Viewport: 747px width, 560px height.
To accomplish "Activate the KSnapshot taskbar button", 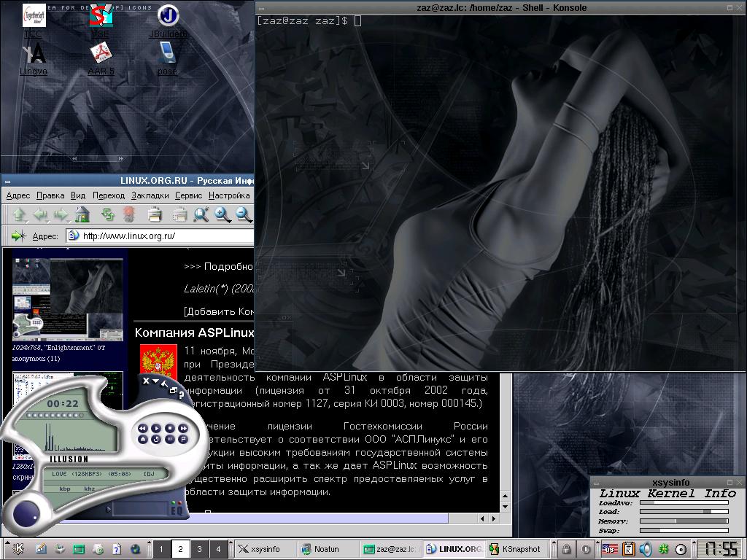I will [x=517, y=549].
